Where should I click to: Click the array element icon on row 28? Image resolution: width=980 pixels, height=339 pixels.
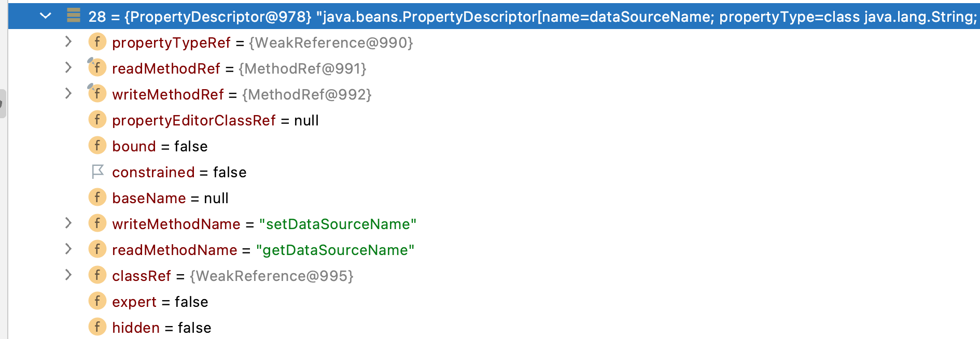pyautogui.click(x=74, y=16)
